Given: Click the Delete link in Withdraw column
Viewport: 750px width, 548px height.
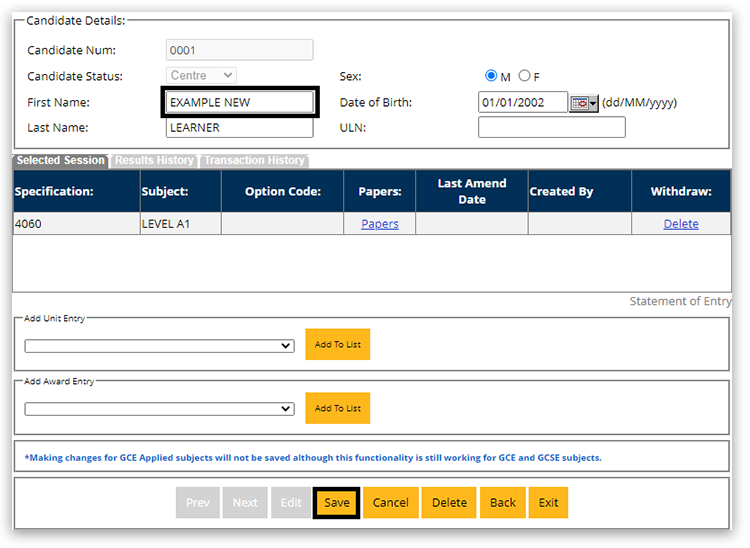Looking at the screenshot, I should point(681,224).
